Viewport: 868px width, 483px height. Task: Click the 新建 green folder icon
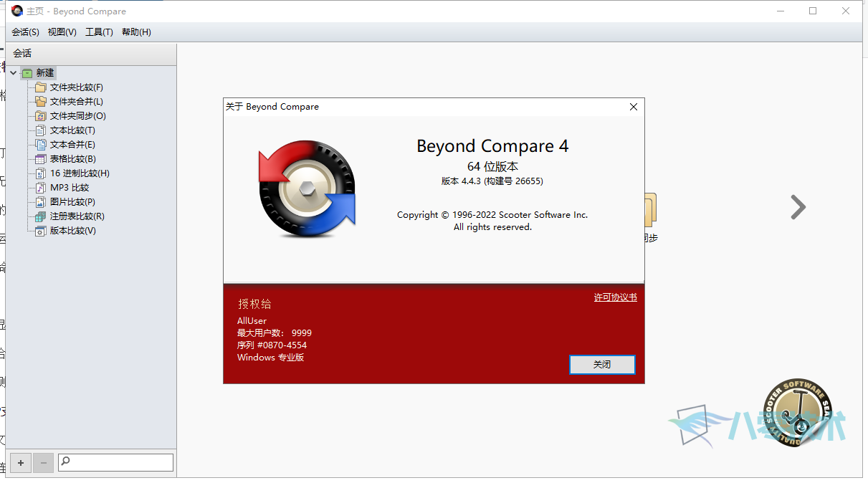pyautogui.click(x=27, y=73)
